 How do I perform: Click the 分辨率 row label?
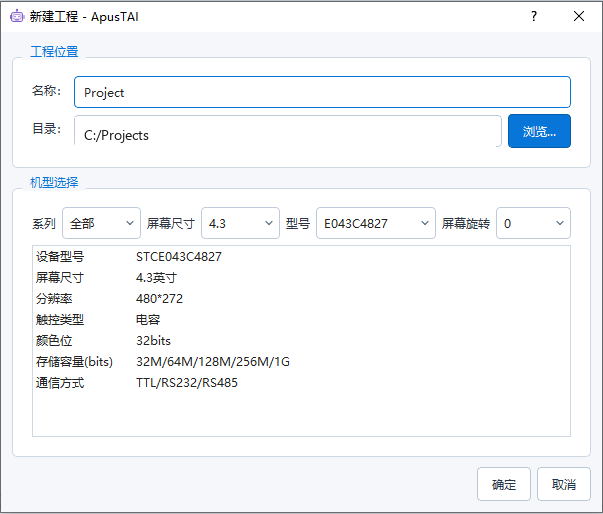point(54,299)
